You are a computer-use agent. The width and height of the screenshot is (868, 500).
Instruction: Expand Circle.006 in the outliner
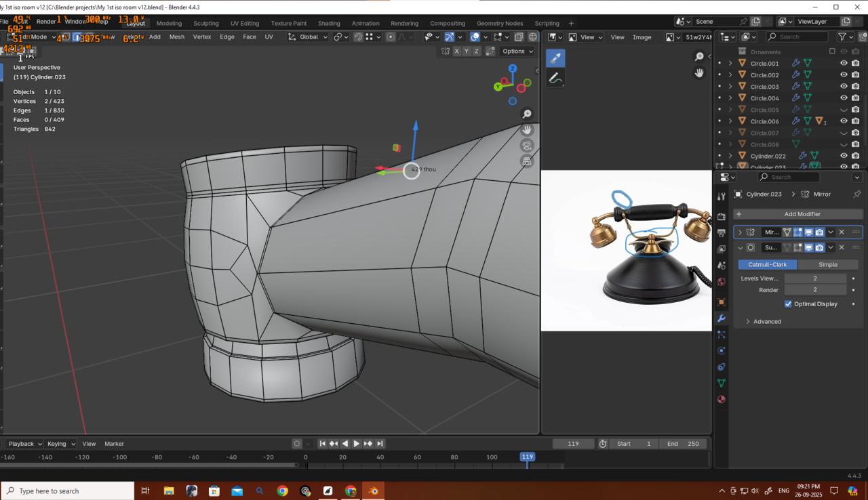pyautogui.click(x=730, y=121)
